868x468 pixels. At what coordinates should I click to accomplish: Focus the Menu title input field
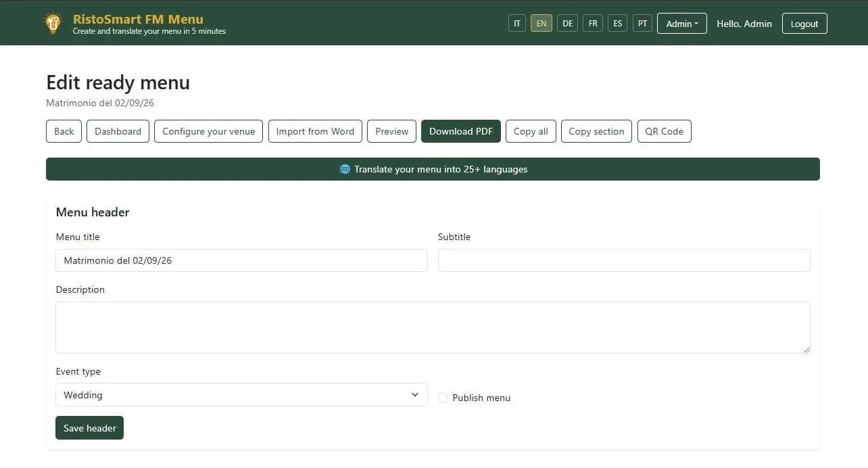241,260
